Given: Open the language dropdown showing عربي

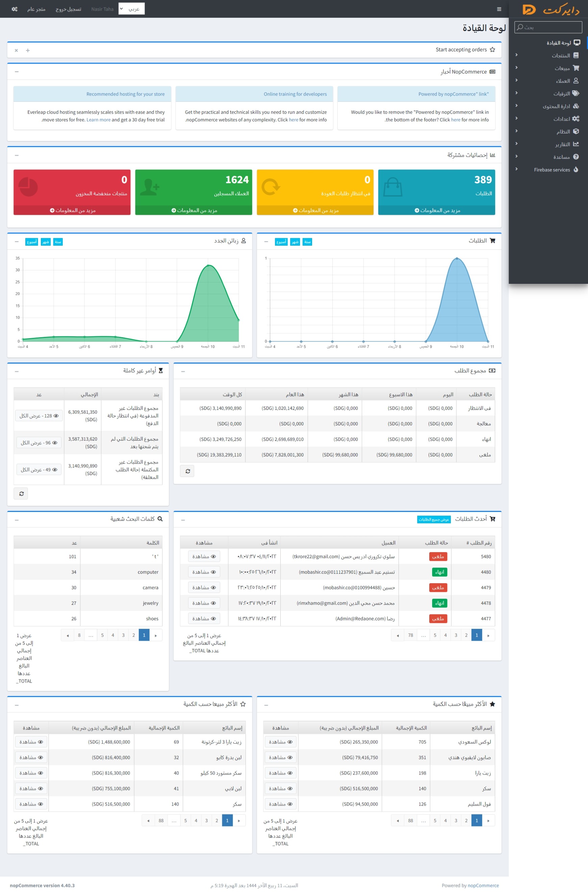Looking at the screenshot, I should coord(131,9).
